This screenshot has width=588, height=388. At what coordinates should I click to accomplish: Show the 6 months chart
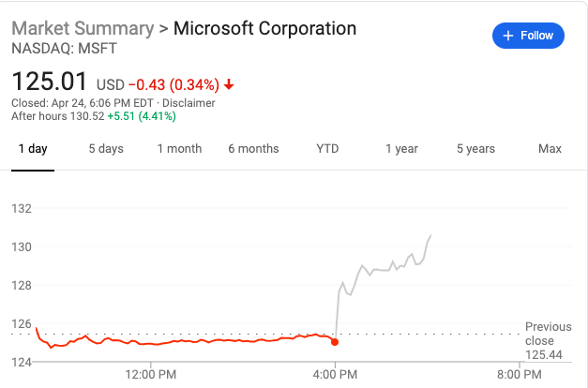tap(253, 149)
